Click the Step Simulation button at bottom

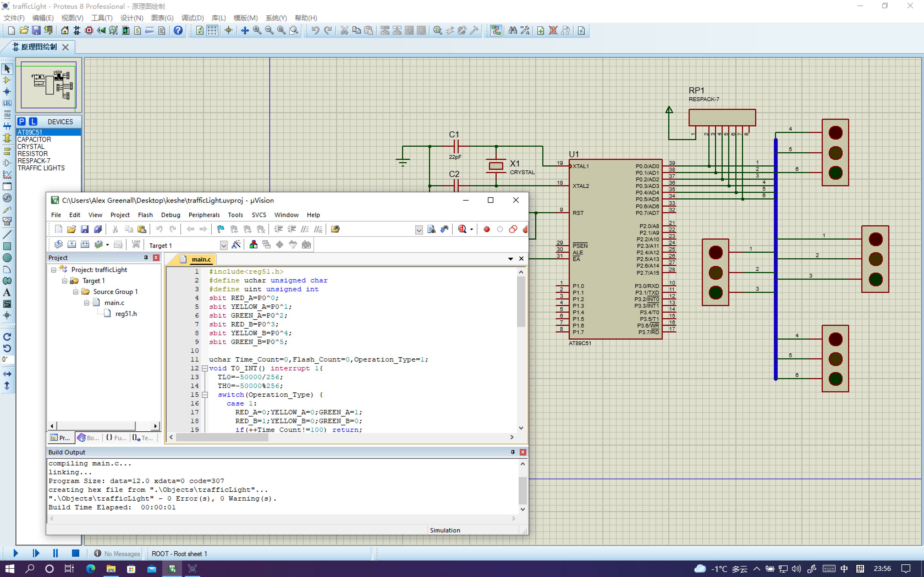pos(36,554)
